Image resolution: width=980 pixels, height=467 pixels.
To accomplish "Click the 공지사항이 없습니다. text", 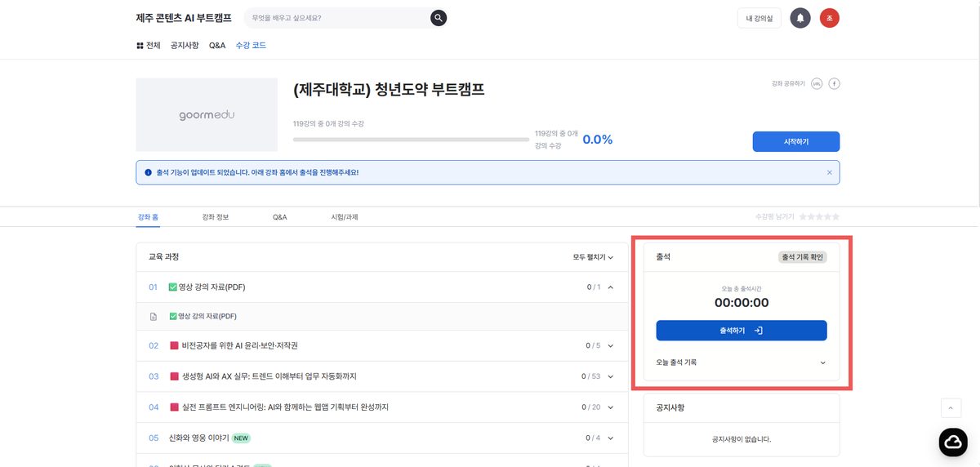I will [742, 439].
